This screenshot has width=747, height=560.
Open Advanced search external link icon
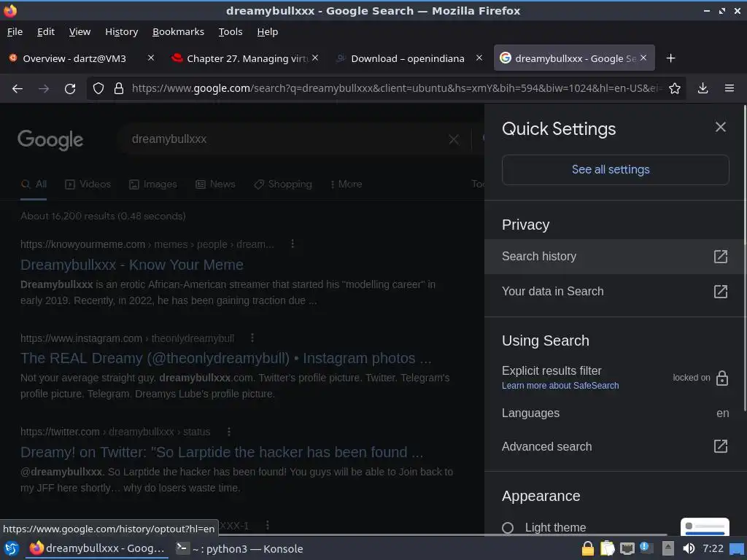(720, 446)
